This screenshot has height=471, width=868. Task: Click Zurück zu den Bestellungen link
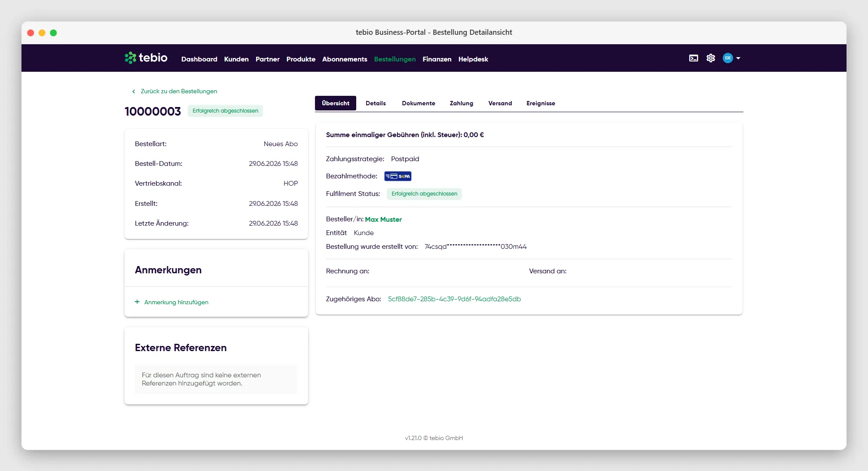coord(179,91)
